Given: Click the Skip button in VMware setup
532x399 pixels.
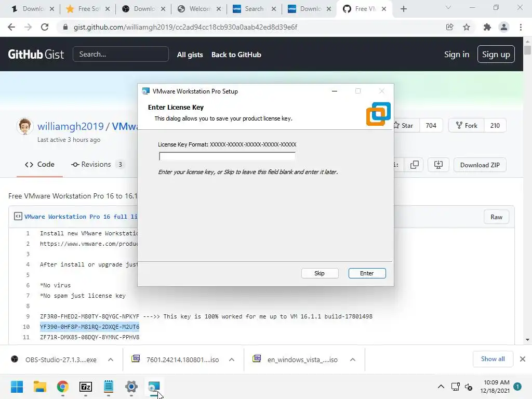Looking at the screenshot, I should tap(320, 273).
